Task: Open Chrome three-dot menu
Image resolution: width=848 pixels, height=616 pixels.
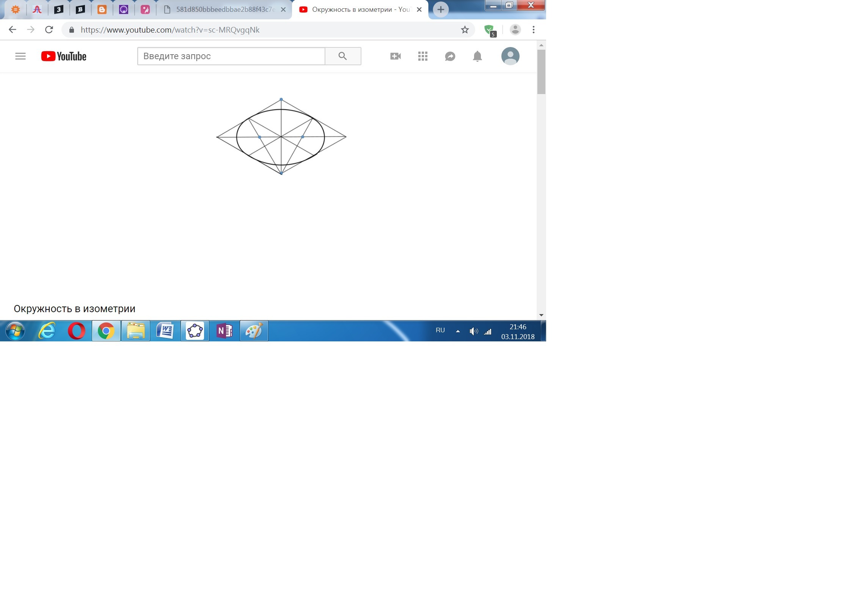Action: pos(533,30)
